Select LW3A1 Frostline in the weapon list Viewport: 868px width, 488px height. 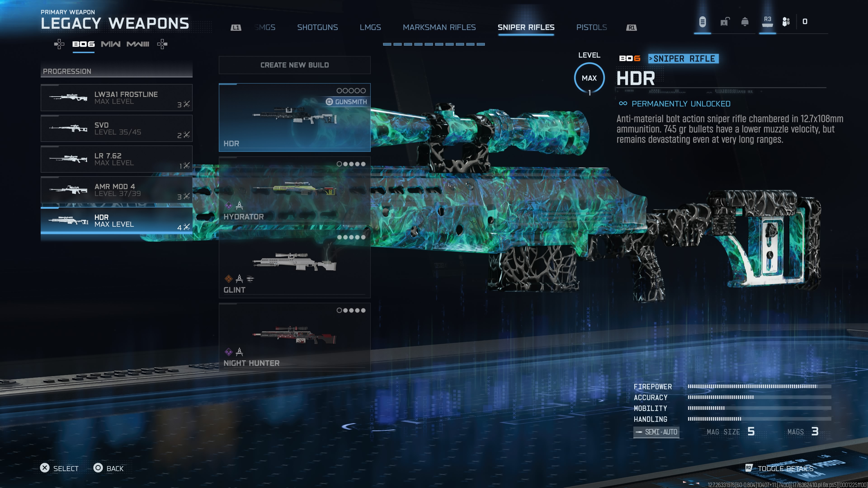pos(117,98)
